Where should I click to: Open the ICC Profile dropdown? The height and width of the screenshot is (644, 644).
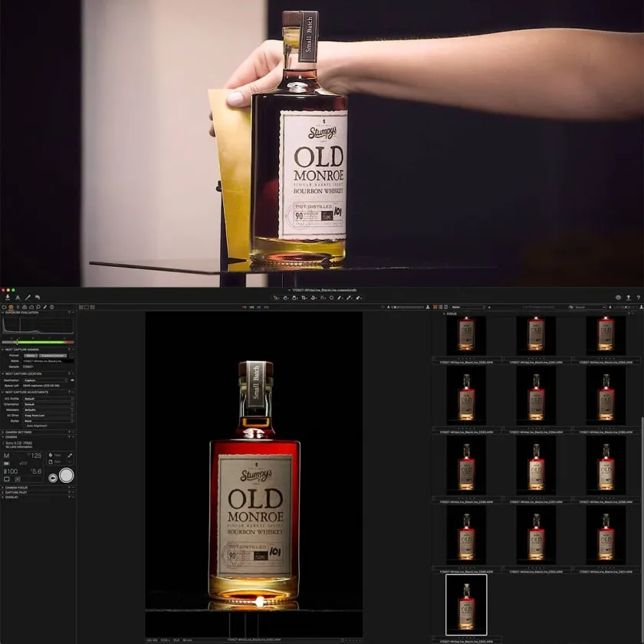pos(48,399)
